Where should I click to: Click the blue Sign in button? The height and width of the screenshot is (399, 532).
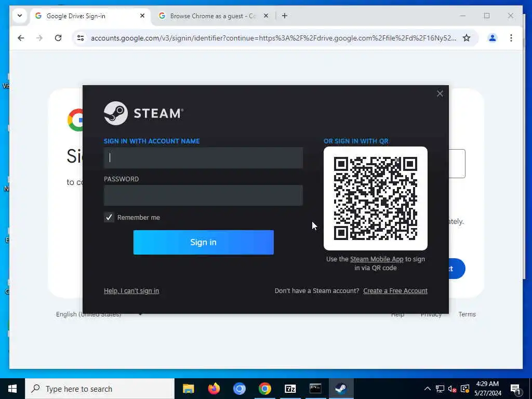(204, 242)
